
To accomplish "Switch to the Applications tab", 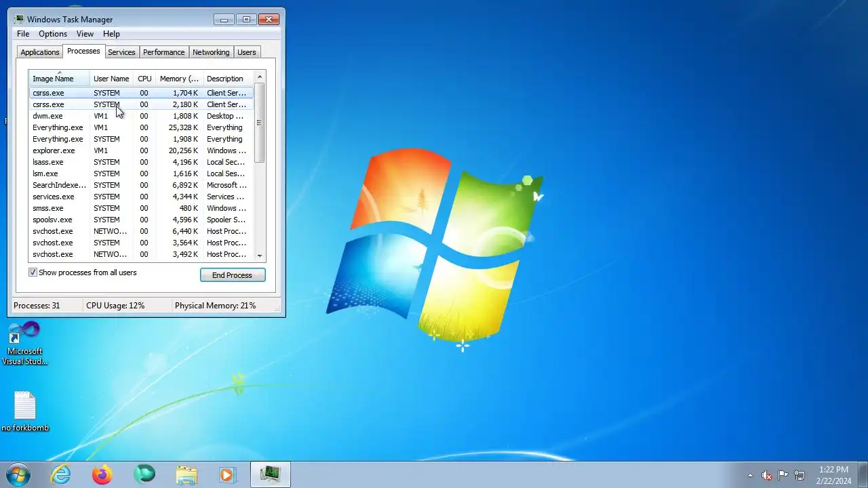I will click(40, 52).
